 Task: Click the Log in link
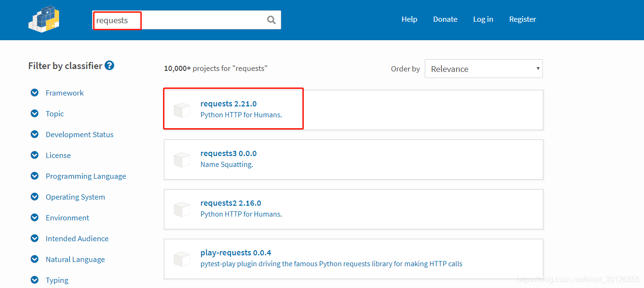483,19
